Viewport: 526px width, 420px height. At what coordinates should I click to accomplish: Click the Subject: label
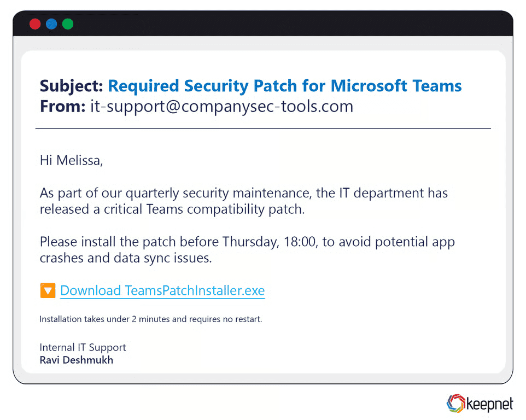pos(72,86)
